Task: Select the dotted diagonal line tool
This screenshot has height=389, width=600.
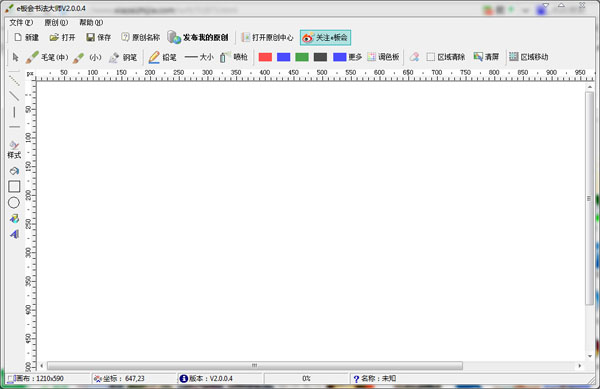Action: (14, 81)
